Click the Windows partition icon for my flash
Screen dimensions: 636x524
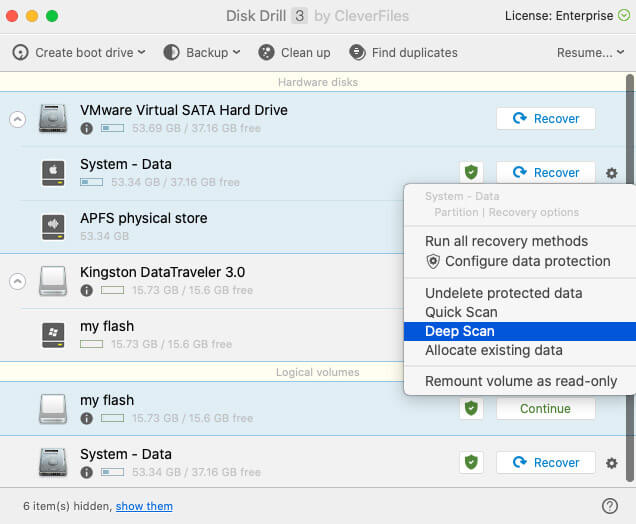[x=53, y=335]
